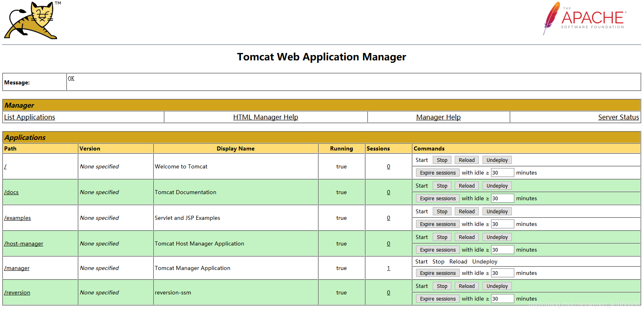Open the /manager application link
644x312 pixels.
pos(17,268)
